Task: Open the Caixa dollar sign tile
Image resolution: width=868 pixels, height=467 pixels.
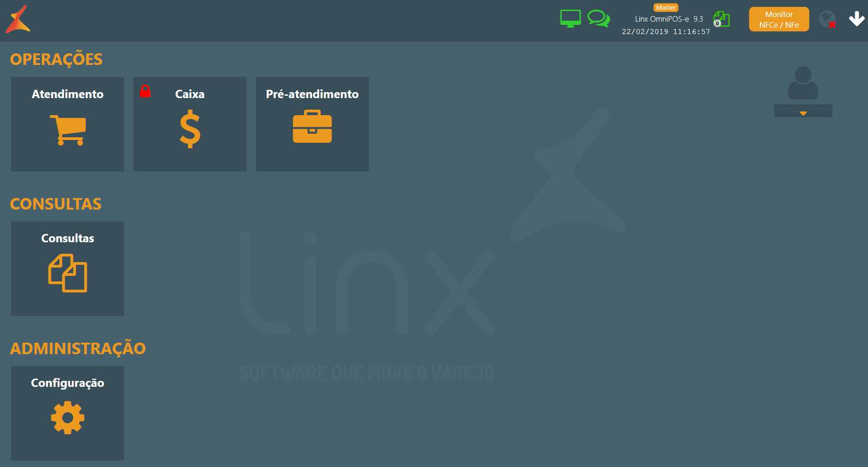Action: tap(190, 124)
